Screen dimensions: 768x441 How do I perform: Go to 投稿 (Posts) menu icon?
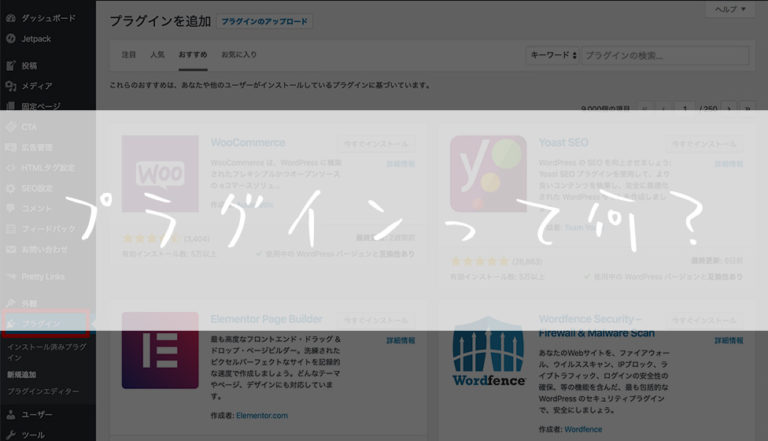point(11,66)
